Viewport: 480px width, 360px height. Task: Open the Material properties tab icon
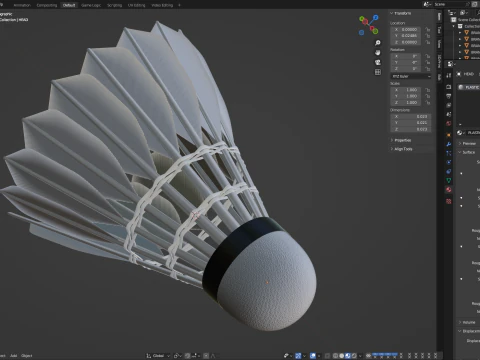click(449, 190)
